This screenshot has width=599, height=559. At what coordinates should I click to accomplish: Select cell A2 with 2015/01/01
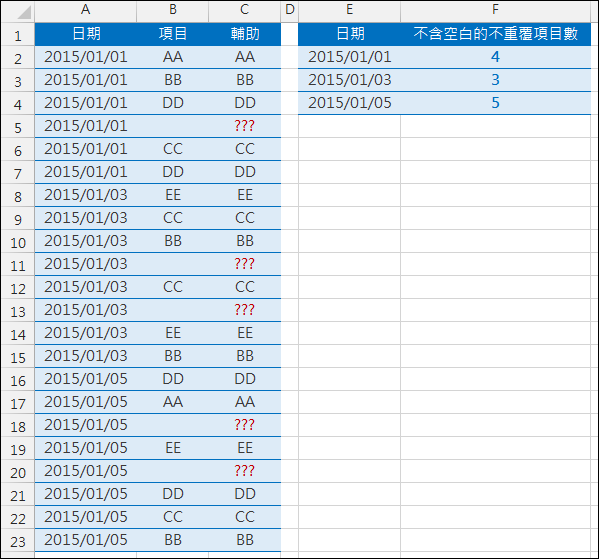(x=86, y=57)
